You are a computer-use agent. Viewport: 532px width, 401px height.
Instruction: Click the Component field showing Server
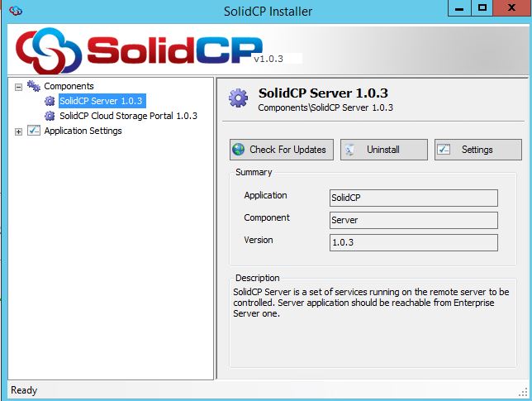click(x=414, y=220)
